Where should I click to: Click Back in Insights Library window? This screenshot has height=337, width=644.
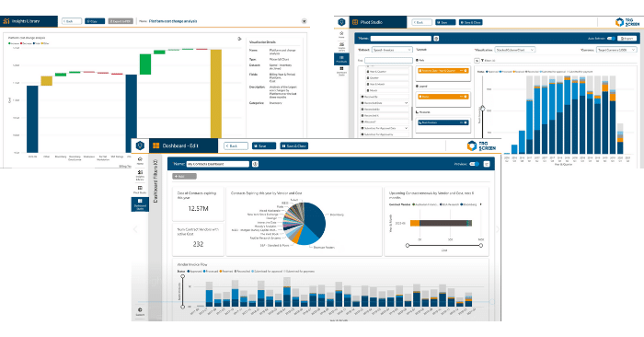pyautogui.click(x=72, y=21)
